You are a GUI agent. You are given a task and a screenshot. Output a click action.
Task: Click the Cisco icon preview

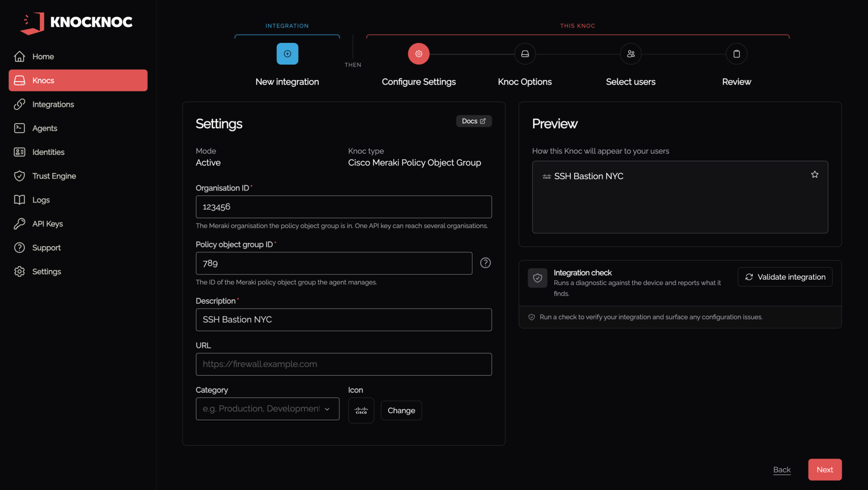pos(361,410)
